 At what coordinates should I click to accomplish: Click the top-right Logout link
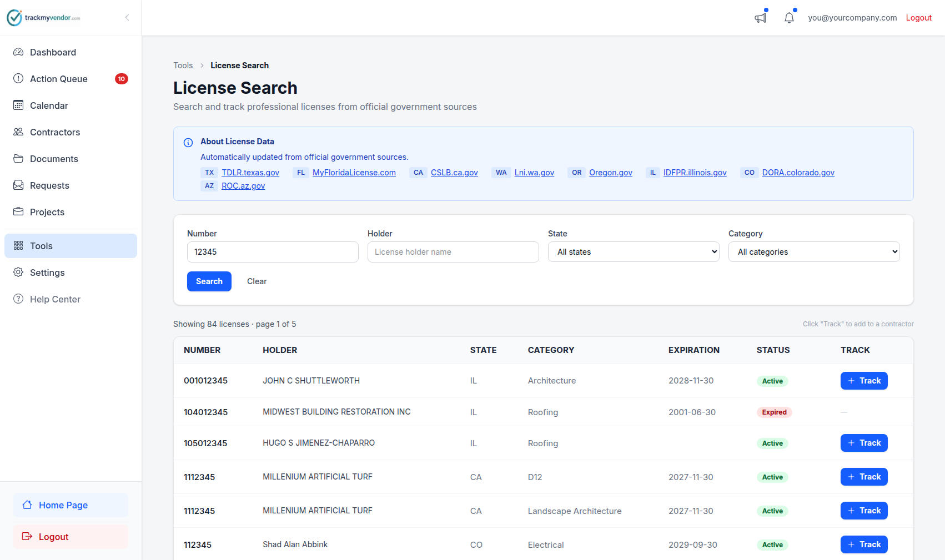click(x=918, y=18)
